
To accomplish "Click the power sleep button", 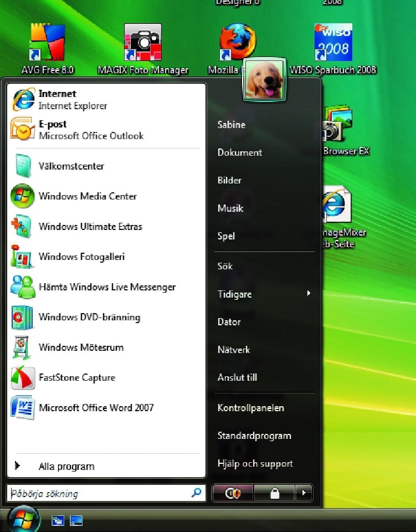I will pos(233,493).
